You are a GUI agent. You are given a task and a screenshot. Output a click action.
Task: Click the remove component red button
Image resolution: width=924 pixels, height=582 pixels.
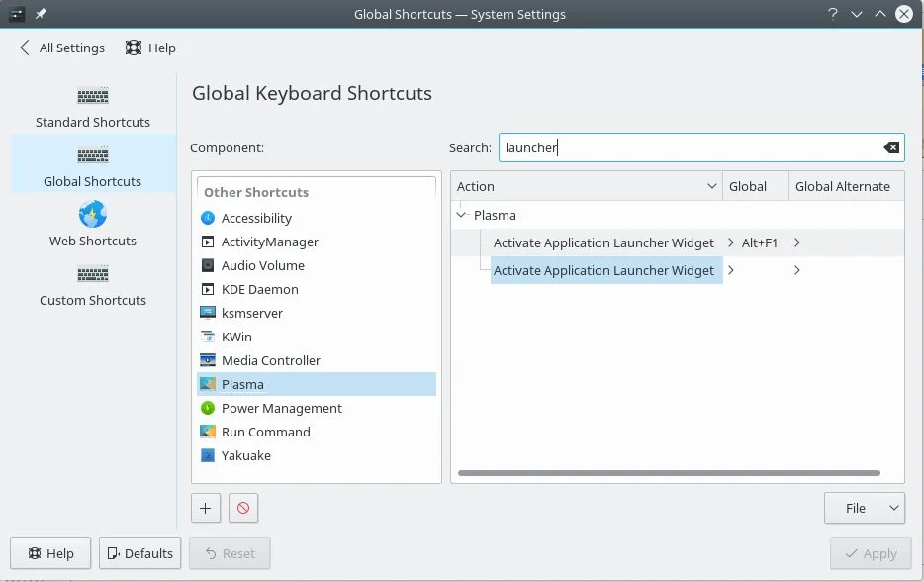click(x=242, y=508)
